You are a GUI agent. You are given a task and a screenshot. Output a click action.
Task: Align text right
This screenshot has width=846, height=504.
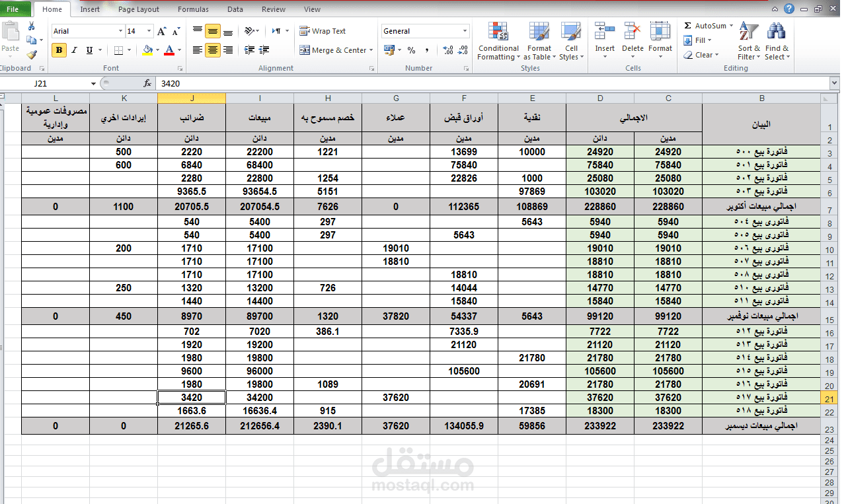[x=228, y=50]
